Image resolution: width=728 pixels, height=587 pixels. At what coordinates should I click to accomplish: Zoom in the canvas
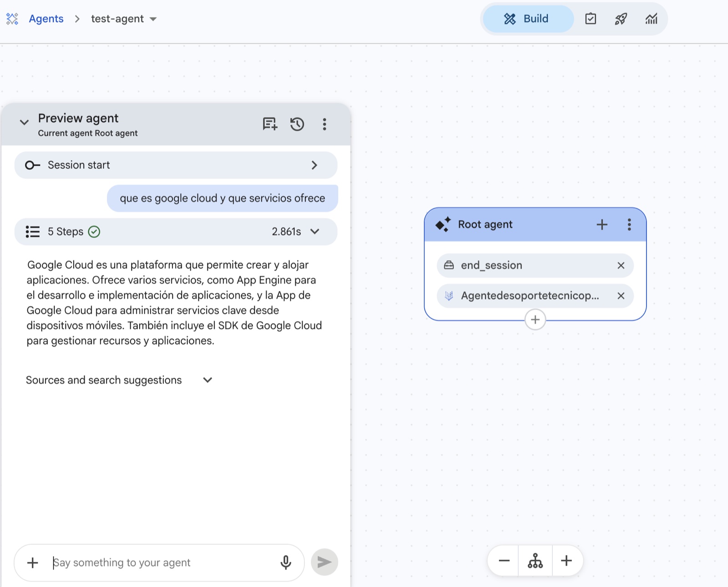tap(566, 561)
